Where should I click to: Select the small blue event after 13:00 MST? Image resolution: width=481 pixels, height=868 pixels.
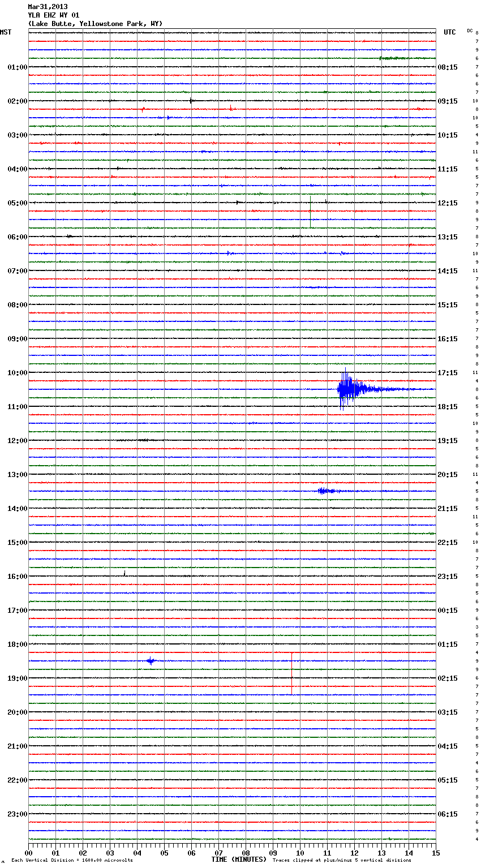click(x=331, y=491)
